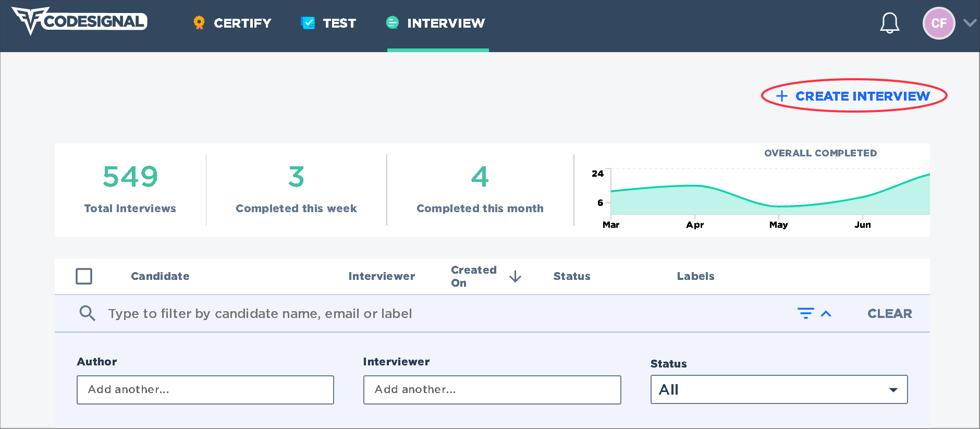Screen dimensions: 980x429
Task: Click the search magnifier icon
Action: click(87, 313)
